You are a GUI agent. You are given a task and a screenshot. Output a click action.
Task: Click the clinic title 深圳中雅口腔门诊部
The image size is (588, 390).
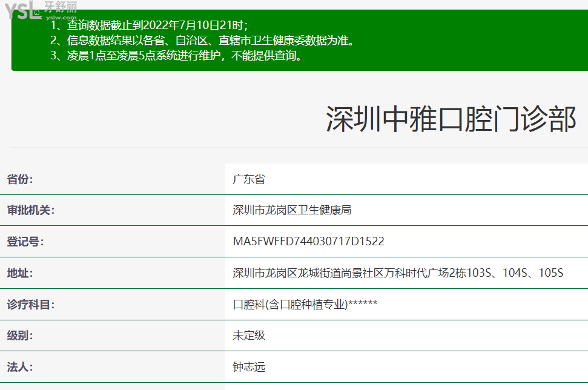(451, 119)
